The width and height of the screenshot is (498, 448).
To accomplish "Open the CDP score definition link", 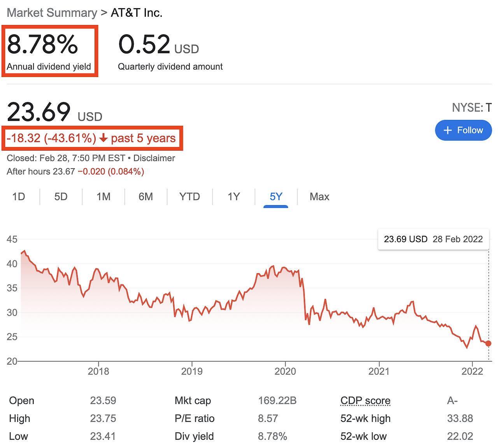I will coord(365,401).
